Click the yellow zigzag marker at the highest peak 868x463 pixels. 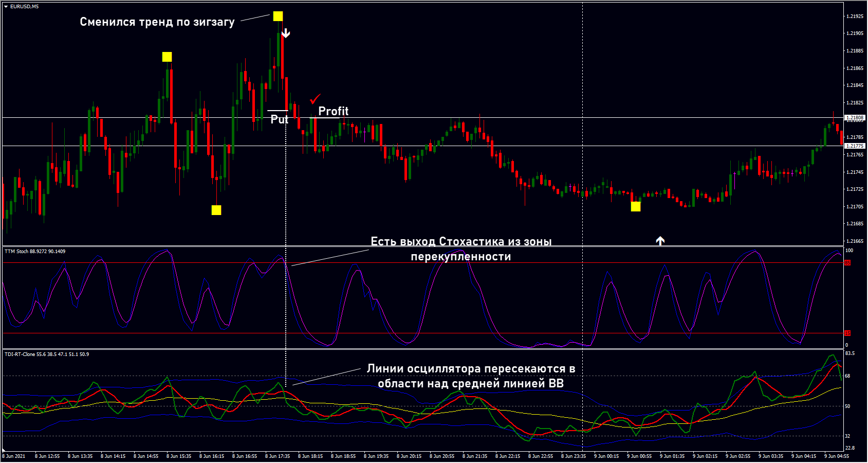pos(278,16)
